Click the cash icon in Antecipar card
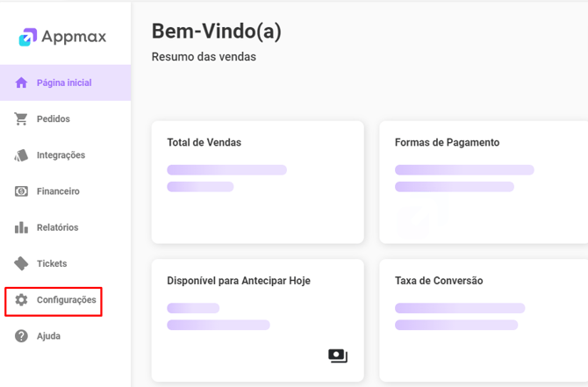Viewport: 588px width, 387px height. tap(338, 355)
